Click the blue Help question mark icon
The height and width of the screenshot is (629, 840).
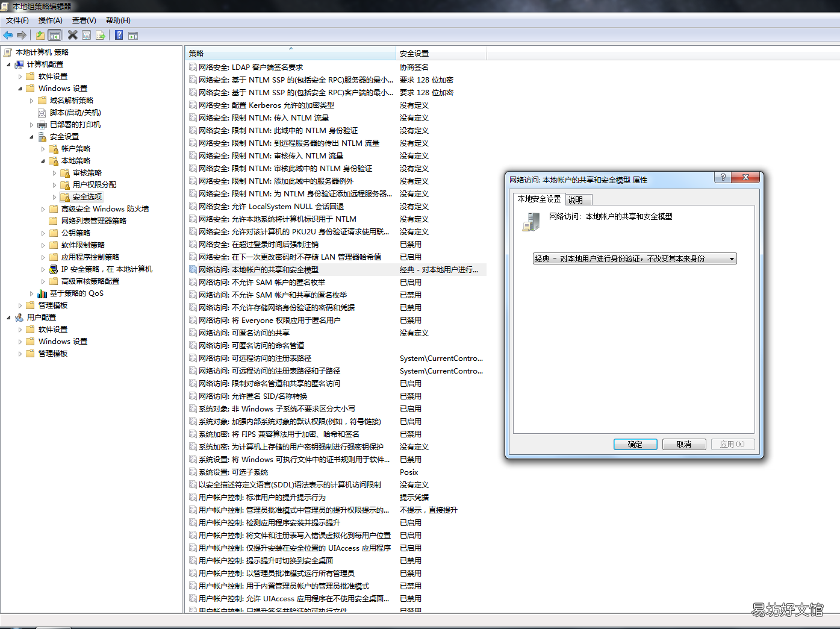pyautogui.click(x=119, y=36)
